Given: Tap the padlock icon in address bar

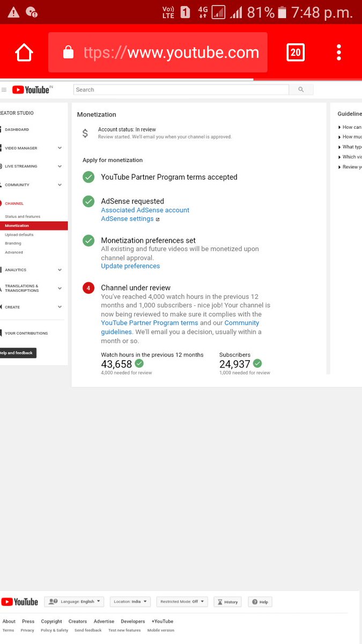Looking at the screenshot, I should [x=68, y=52].
